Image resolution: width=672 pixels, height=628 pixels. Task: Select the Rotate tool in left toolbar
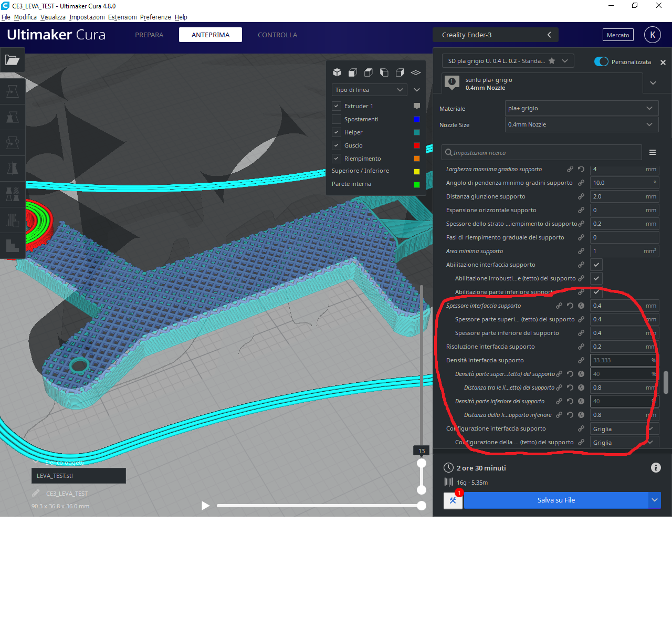[x=13, y=142]
